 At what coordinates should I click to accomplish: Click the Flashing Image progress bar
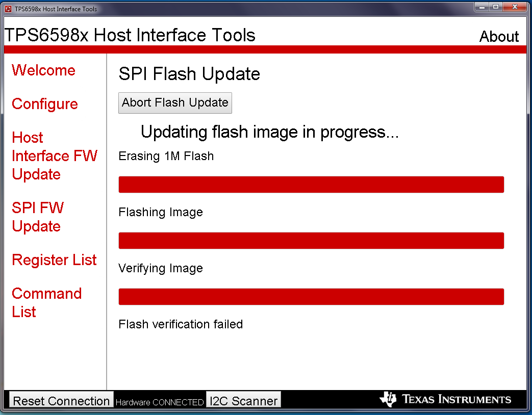(x=311, y=241)
